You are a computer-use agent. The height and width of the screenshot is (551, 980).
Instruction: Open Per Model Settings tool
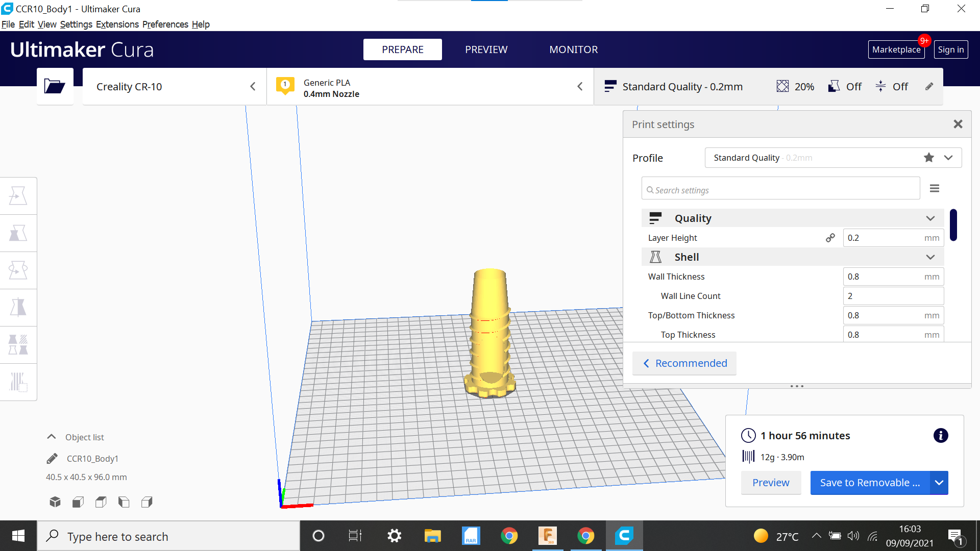[18, 345]
